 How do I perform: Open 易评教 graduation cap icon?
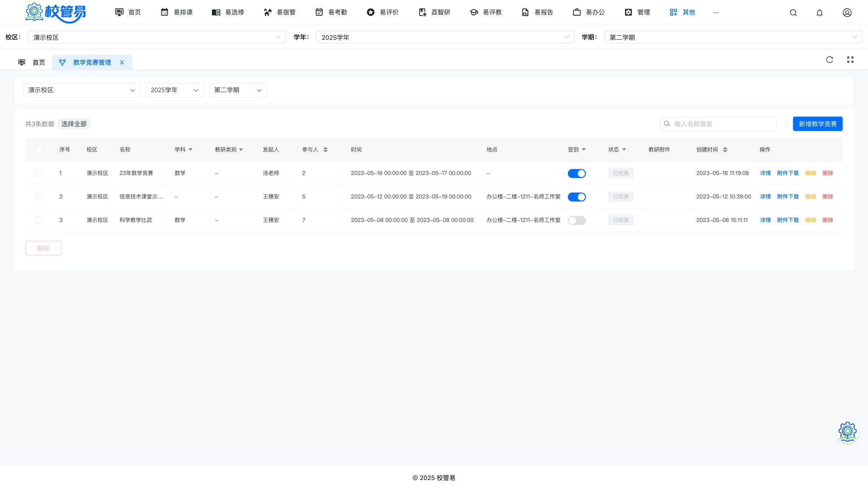474,12
